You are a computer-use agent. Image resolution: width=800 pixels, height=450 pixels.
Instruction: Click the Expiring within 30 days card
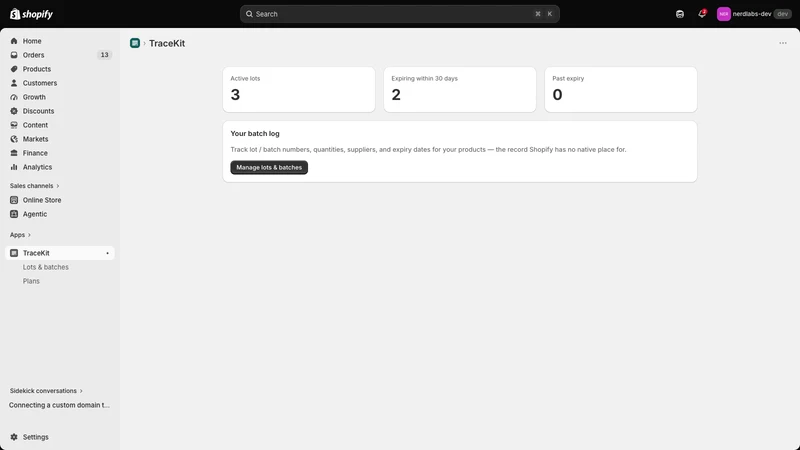pyautogui.click(x=460, y=89)
